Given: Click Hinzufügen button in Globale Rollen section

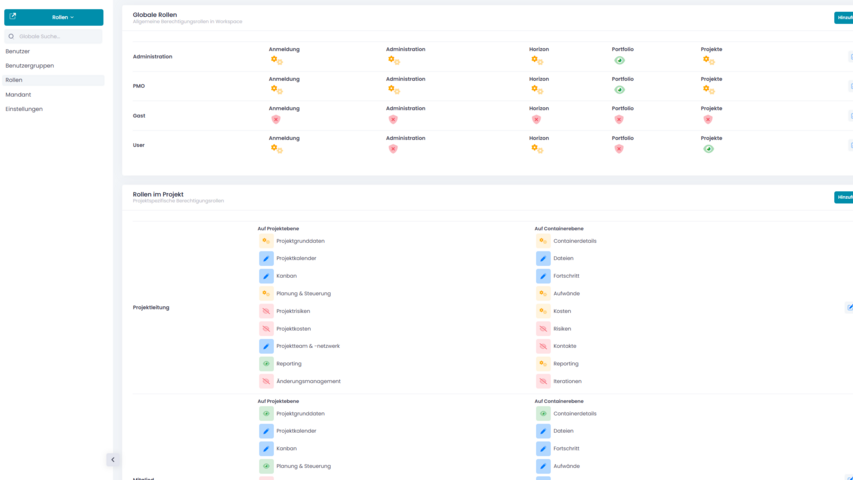Looking at the screenshot, I should tap(844, 18).
